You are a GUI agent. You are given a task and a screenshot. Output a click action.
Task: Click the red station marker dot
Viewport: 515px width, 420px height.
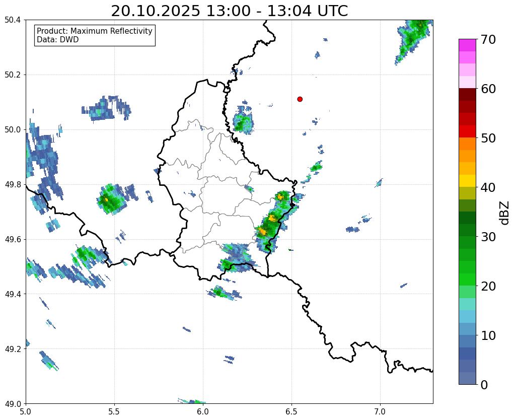point(300,99)
